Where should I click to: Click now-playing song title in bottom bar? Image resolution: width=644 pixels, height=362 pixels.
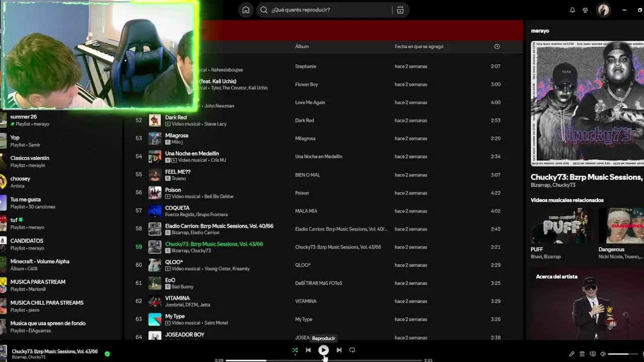coord(55,351)
